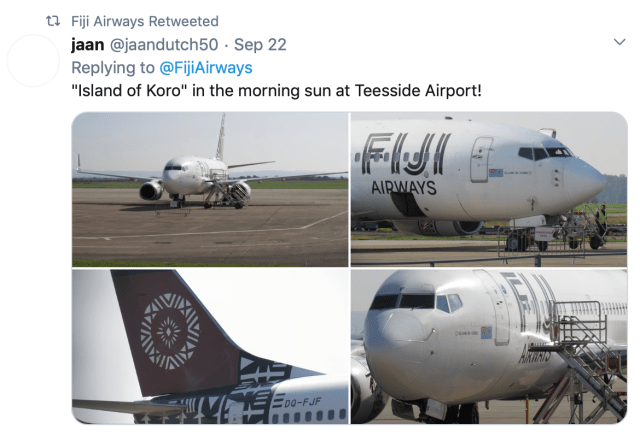640x435 pixels.
Task: Click the white tail emblem in the bottom-left photo
Action: [x=169, y=330]
